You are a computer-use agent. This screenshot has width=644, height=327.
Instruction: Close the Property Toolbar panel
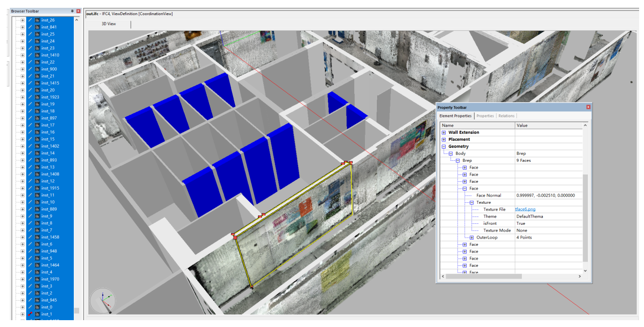pos(588,107)
